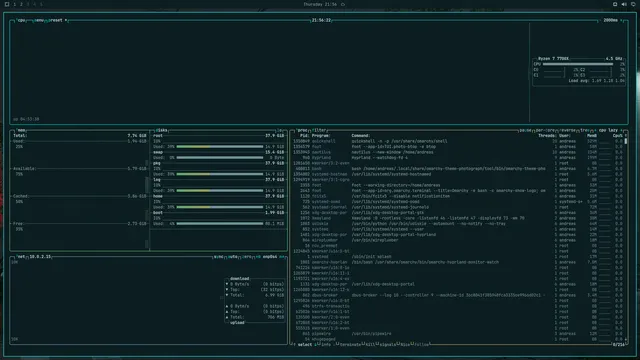Screen dimensions: 640x360
Task: Select the systemd-journal process row
Action: [458, 207]
